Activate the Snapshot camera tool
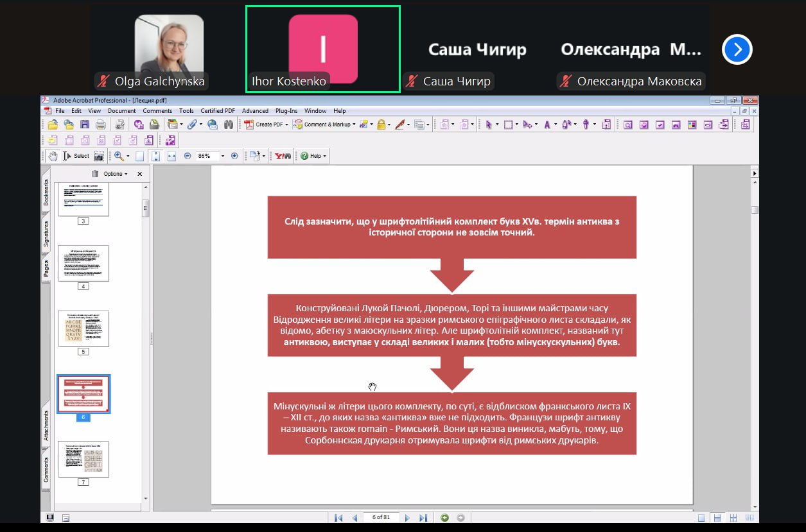Viewport: 806px width, 532px height. pyautogui.click(x=99, y=156)
